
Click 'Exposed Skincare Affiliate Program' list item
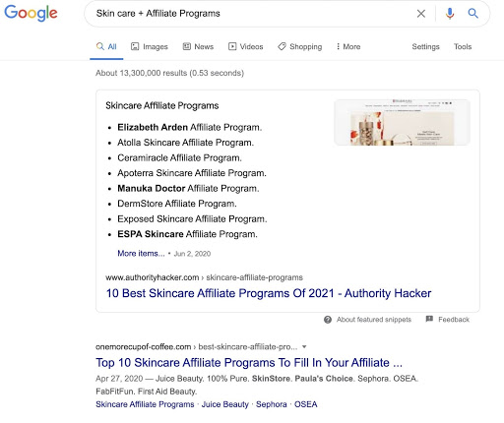click(192, 219)
